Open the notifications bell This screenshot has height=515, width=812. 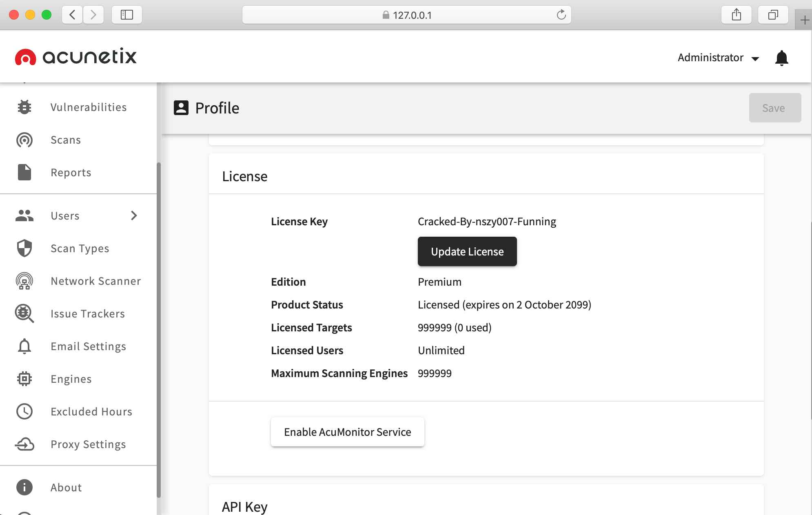point(781,58)
